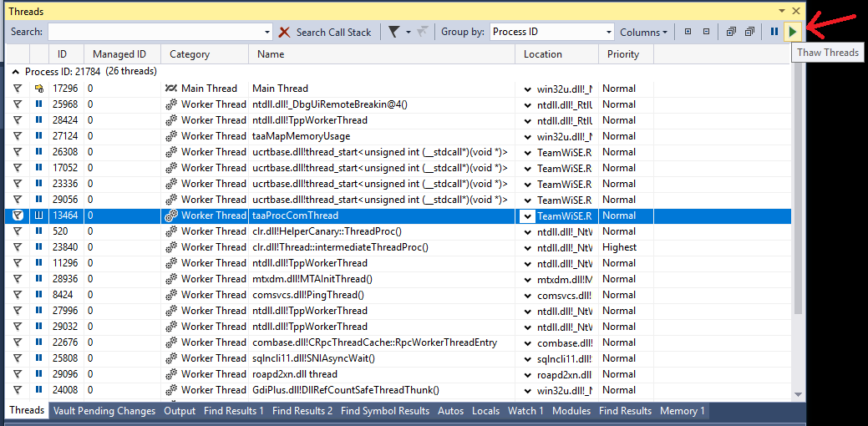Click gear icon of taaMapMemoryUsage worker thread

[170, 136]
